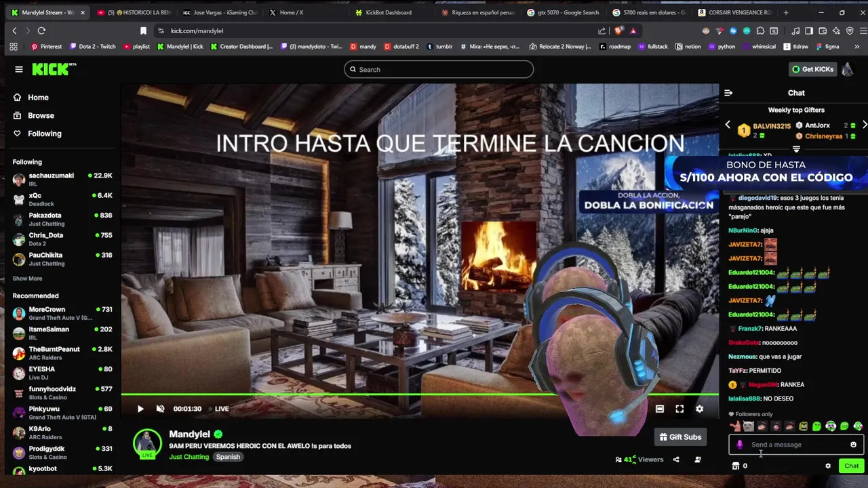
Task: Open PauChikita channel in sidebar
Action: (x=62, y=259)
